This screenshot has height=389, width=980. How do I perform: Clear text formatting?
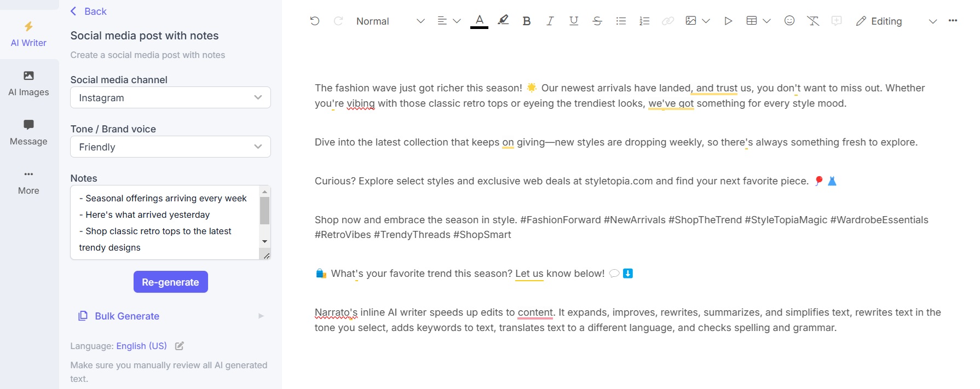point(812,21)
